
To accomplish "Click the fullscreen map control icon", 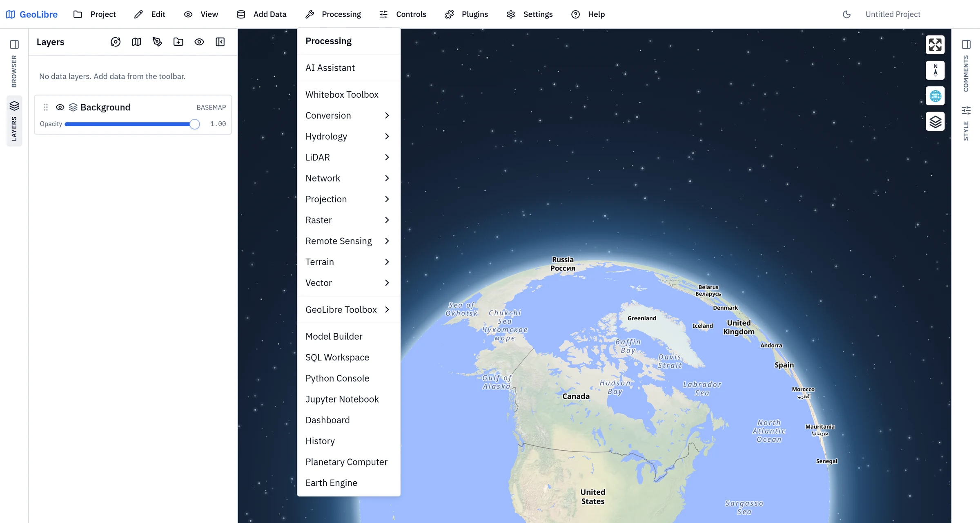I will click(935, 45).
